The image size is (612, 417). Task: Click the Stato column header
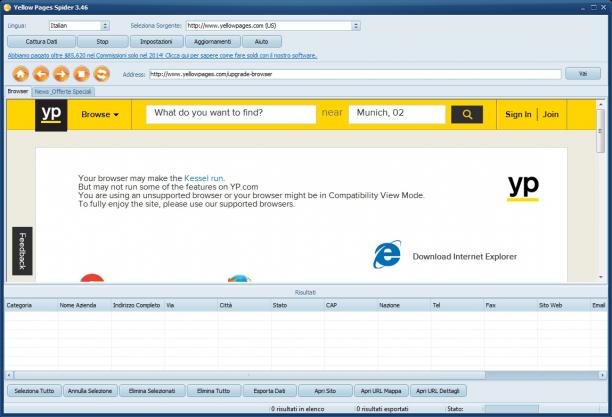(x=297, y=305)
